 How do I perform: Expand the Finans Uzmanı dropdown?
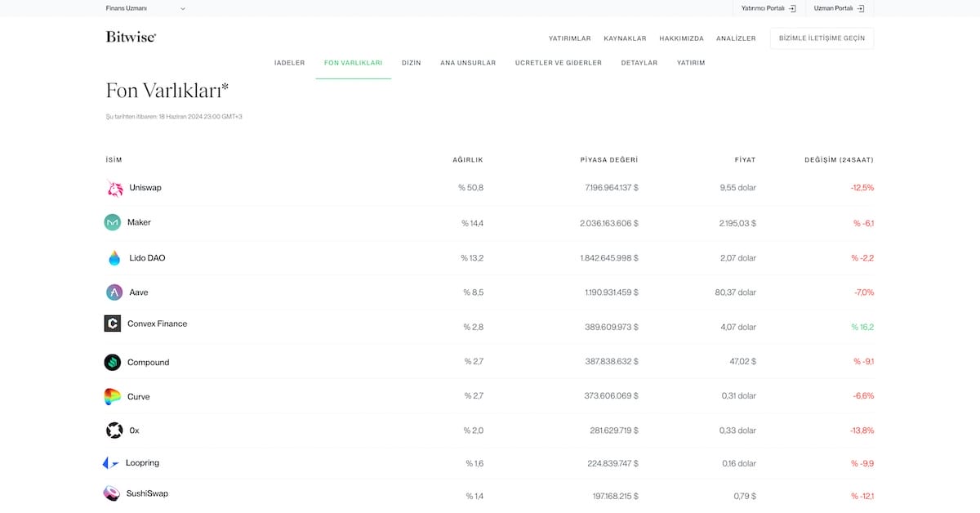pyautogui.click(x=145, y=8)
